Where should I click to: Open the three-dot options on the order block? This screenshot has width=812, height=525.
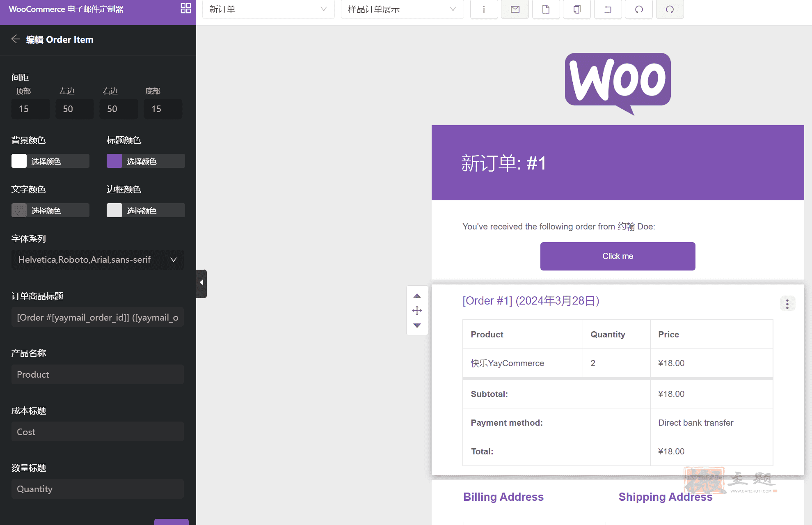tap(787, 304)
